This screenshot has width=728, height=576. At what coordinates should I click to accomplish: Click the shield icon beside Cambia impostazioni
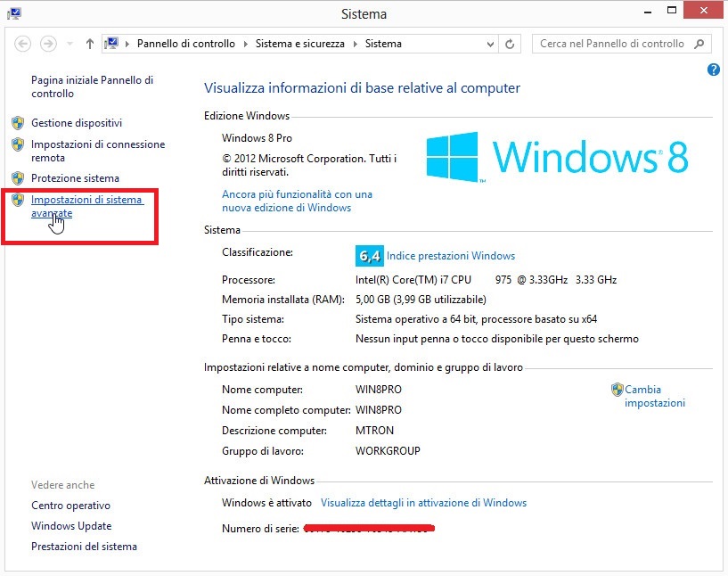[617, 390]
